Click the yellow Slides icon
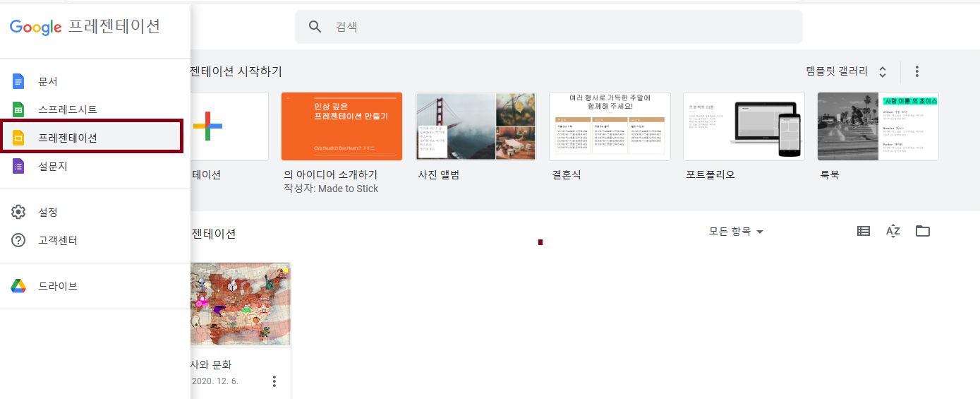Image resolution: width=980 pixels, height=399 pixels. pyautogui.click(x=18, y=138)
